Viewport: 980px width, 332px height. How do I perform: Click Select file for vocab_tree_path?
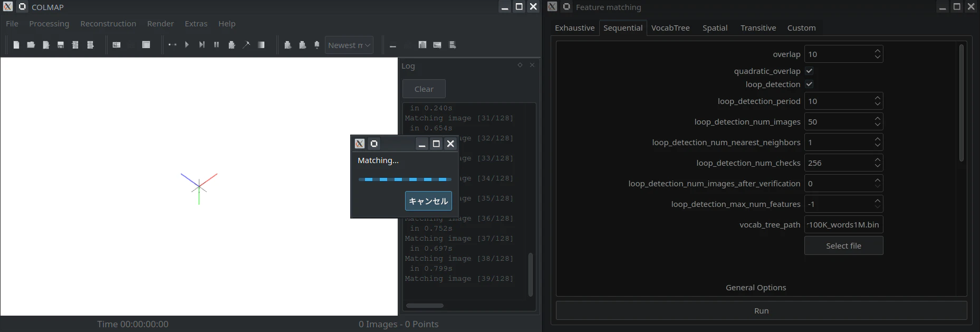click(x=843, y=245)
